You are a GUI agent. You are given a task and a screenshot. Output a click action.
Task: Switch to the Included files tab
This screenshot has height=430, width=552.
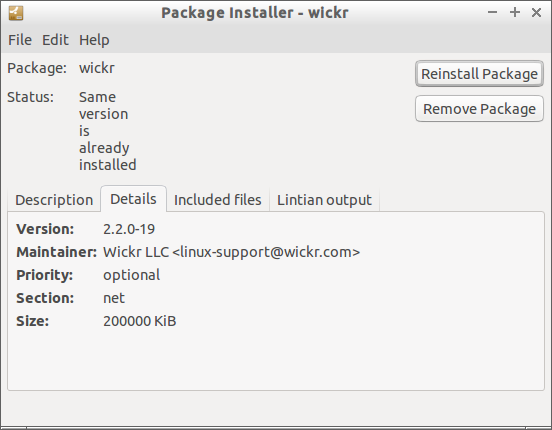[218, 200]
